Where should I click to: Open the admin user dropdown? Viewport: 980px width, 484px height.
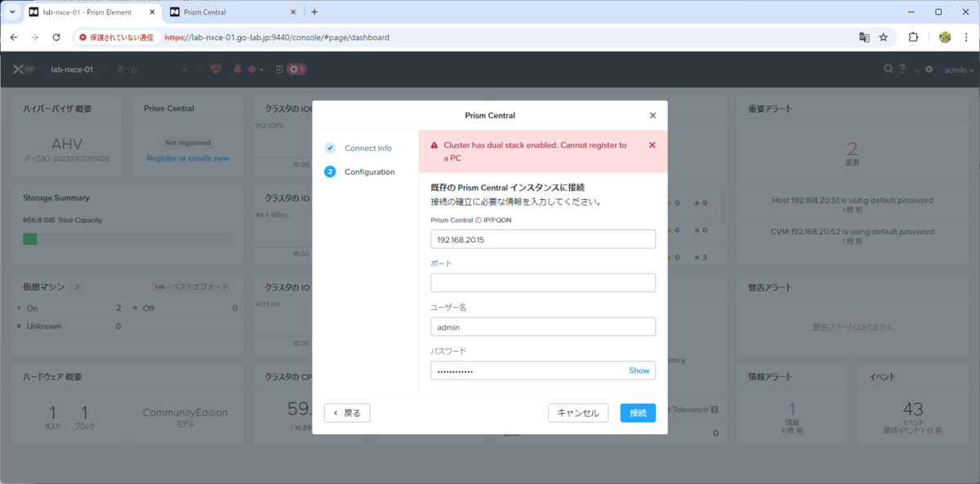(x=960, y=70)
